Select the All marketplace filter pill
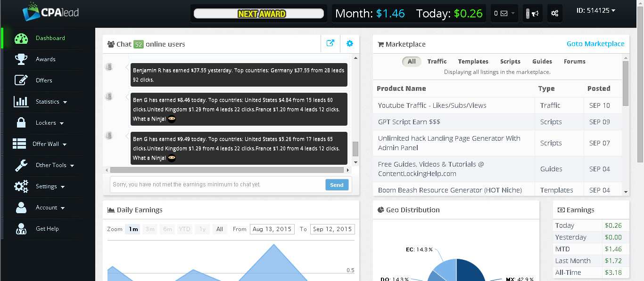 coord(412,62)
